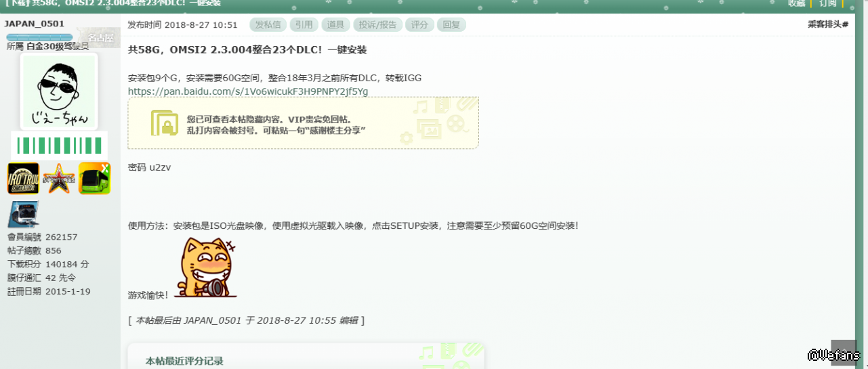Click the 引用 quote button

(x=304, y=25)
